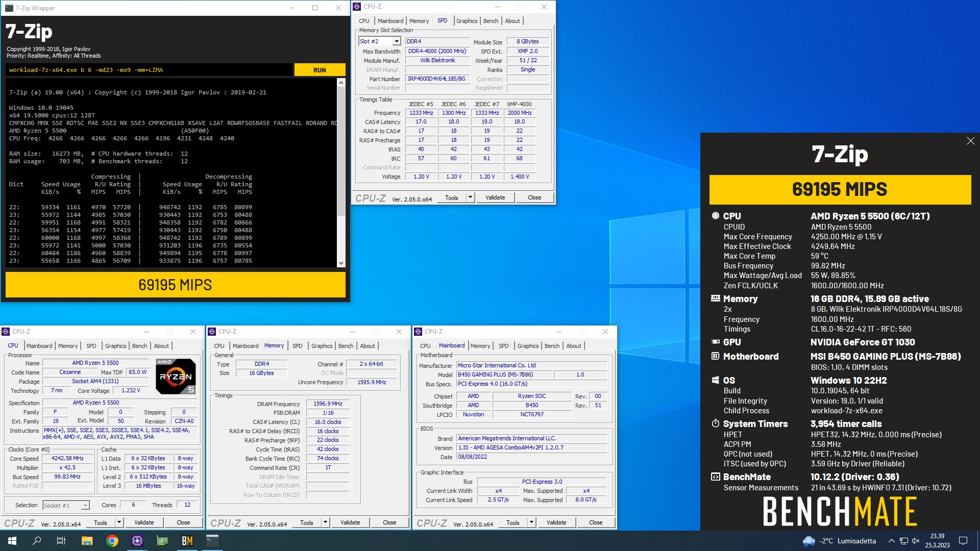Switch to Mainboard tab in SPD window

pyautogui.click(x=390, y=21)
